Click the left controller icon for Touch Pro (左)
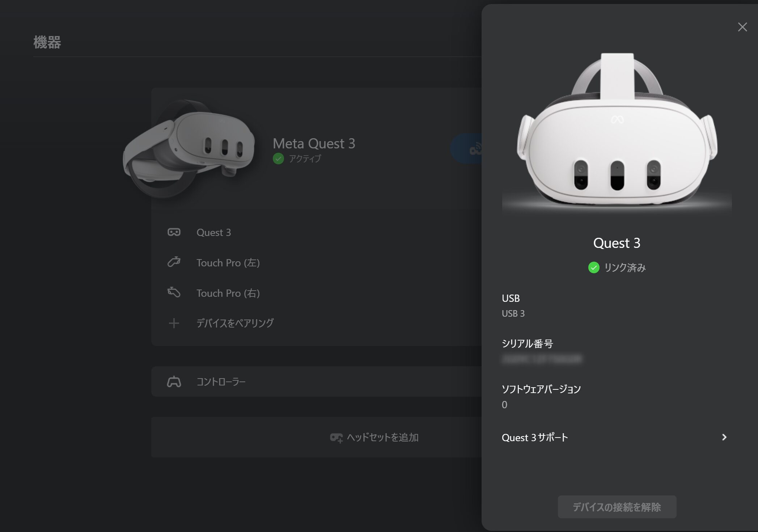 (174, 262)
